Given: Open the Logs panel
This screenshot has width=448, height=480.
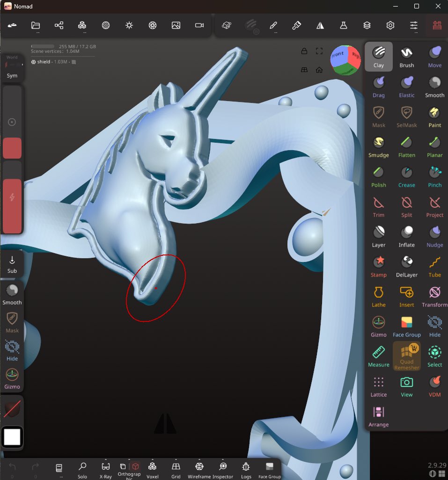Looking at the screenshot, I should pyautogui.click(x=246, y=470).
